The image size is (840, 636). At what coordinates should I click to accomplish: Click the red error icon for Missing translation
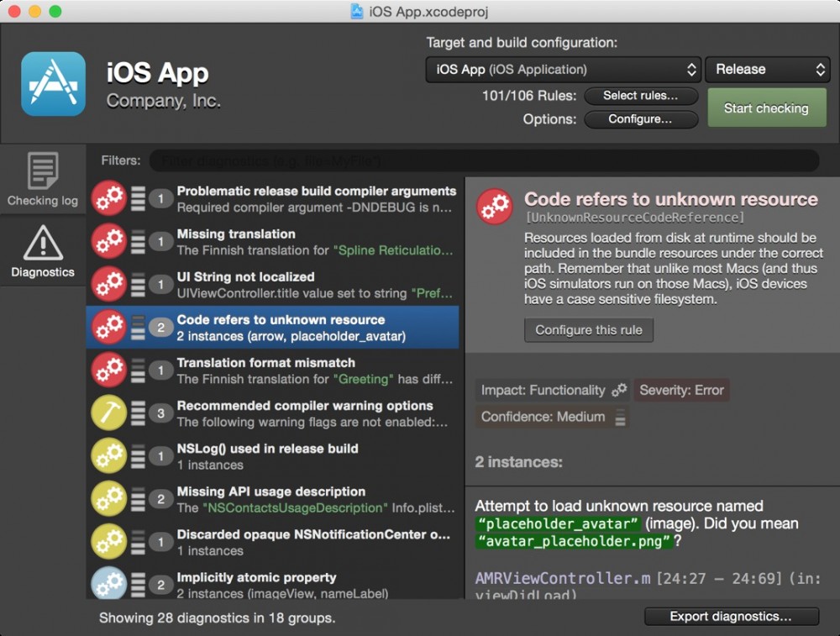[109, 241]
